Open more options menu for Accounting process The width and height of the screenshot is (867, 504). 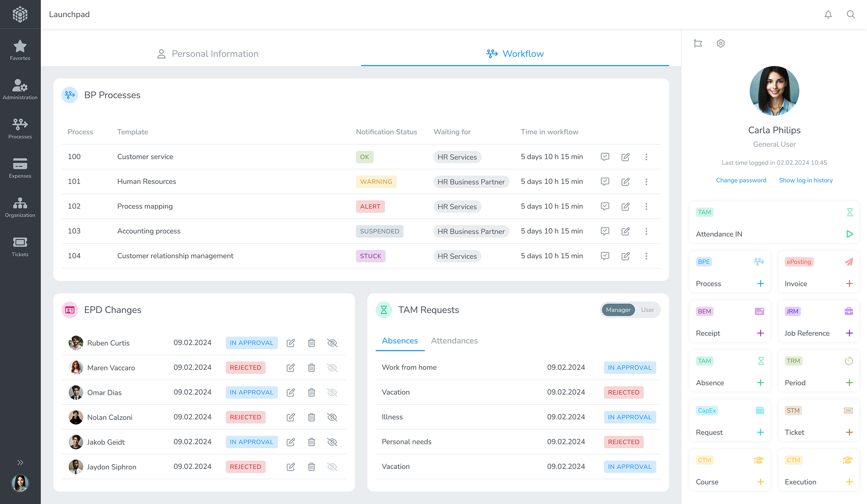646,232
